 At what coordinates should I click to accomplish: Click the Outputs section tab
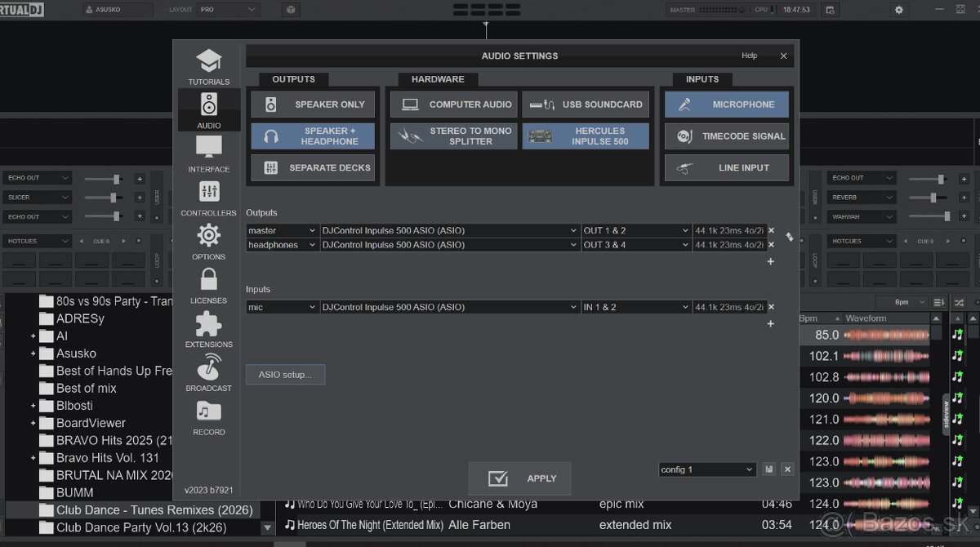(x=293, y=79)
